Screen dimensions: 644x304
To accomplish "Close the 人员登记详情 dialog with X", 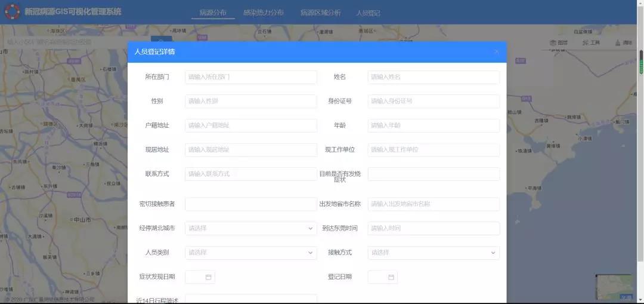I will (496, 52).
